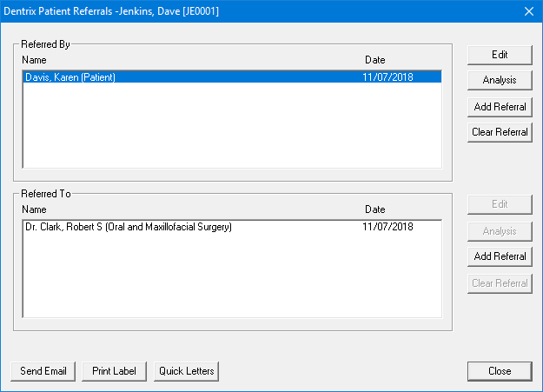Select Davis, Karen (Patient) in the list

click(x=70, y=77)
